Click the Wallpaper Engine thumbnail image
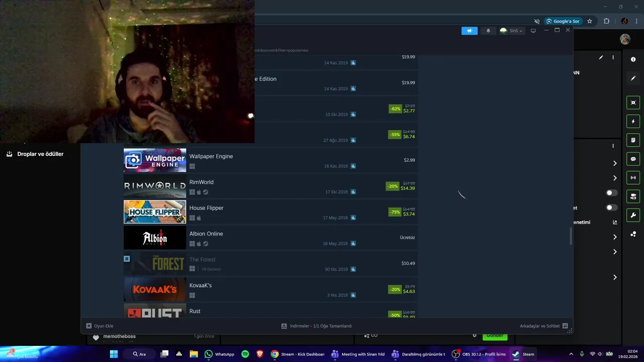 coord(155,160)
